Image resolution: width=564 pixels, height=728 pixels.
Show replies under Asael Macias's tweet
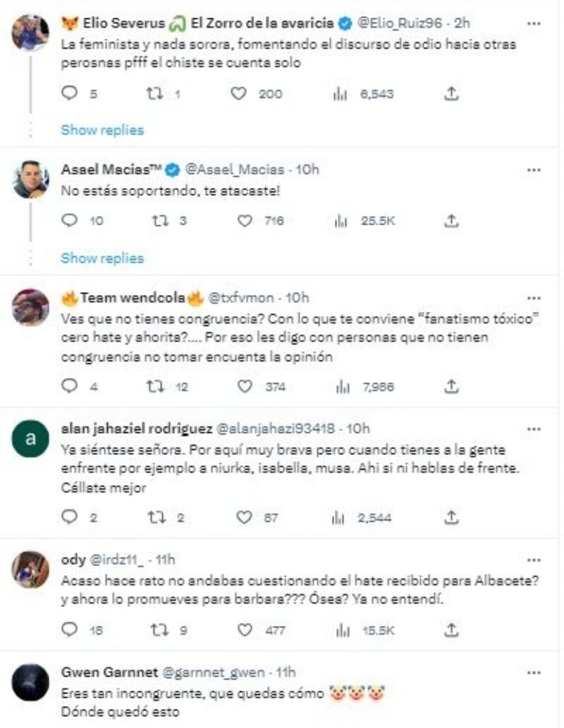click(x=102, y=258)
